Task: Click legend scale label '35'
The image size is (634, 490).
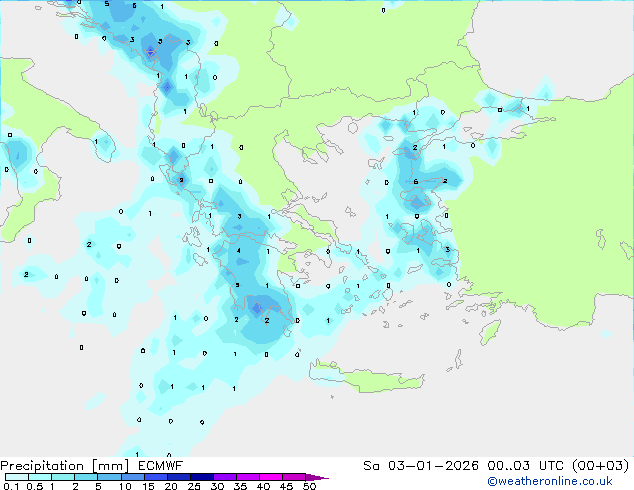Action: click(240, 486)
